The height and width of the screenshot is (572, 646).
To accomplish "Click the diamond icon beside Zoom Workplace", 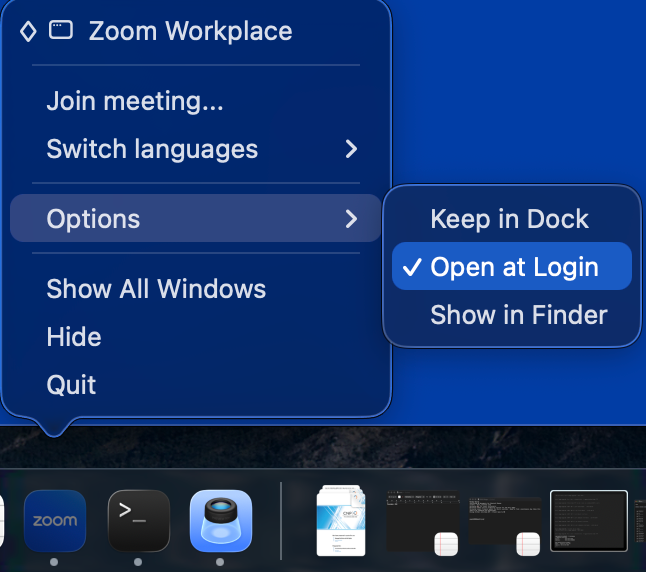I will (x=28, y=31).
